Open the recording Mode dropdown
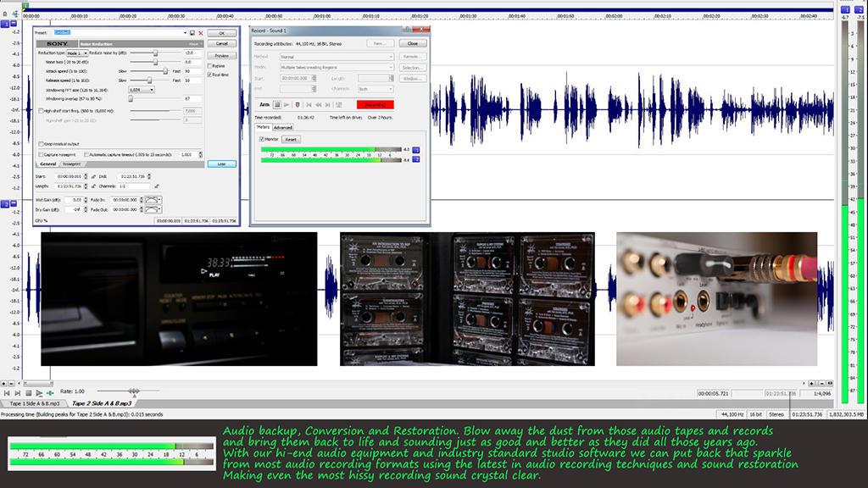 (x=337, y=67)
